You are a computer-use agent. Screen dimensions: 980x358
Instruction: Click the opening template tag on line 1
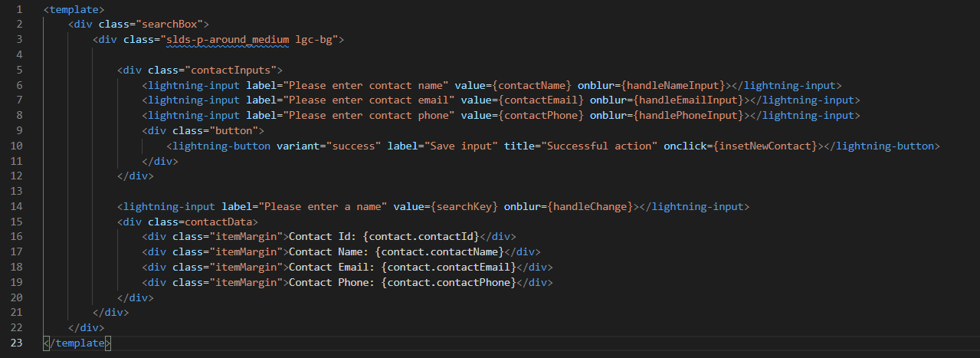74,10
